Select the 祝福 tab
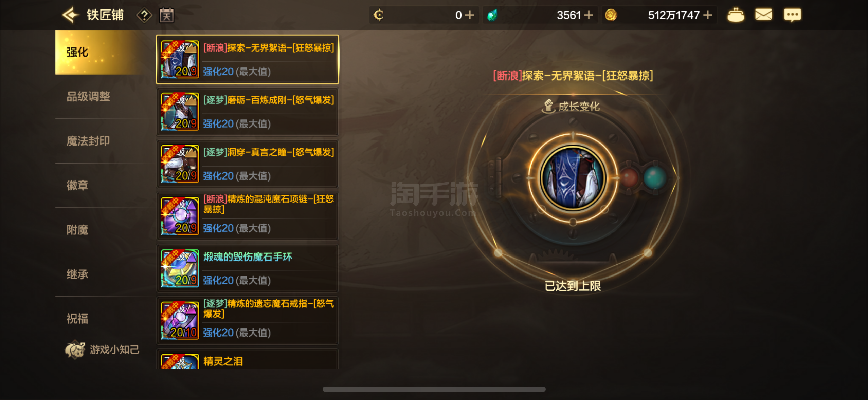Viewport: 868px width, 400px height. (x=77, y=319)
